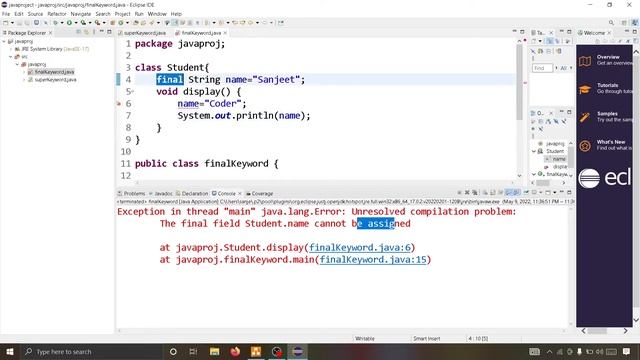Click the Tutorials graduation cap icon
Screen dimensions: 640x360
point(585,89)
